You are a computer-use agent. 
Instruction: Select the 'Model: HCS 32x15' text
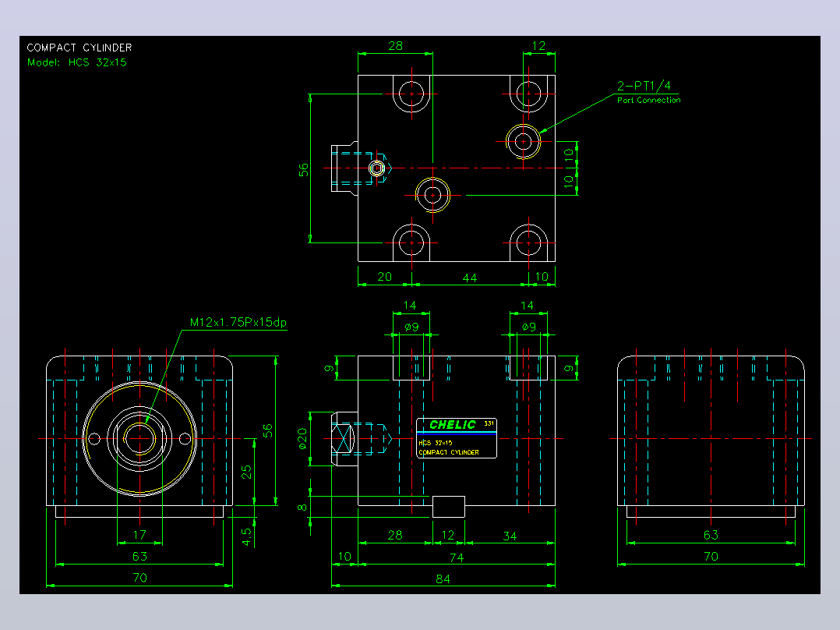[x=77, y=62]
